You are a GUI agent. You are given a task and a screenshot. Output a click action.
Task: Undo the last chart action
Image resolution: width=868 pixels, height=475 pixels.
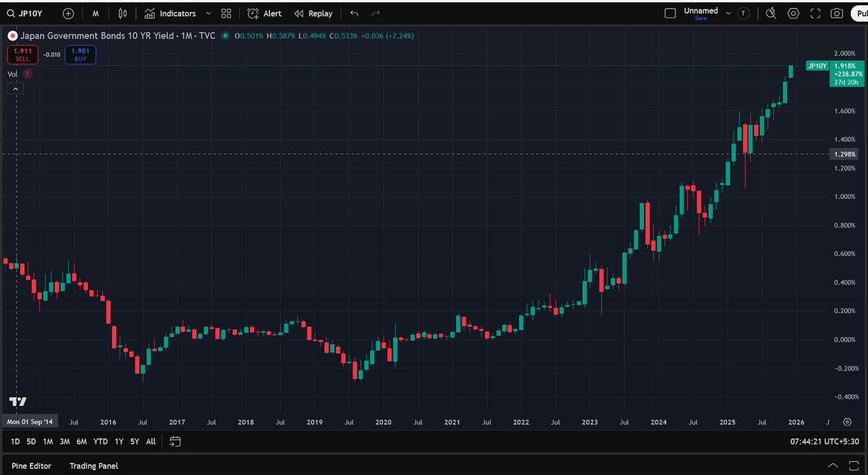tap(354, 13)
